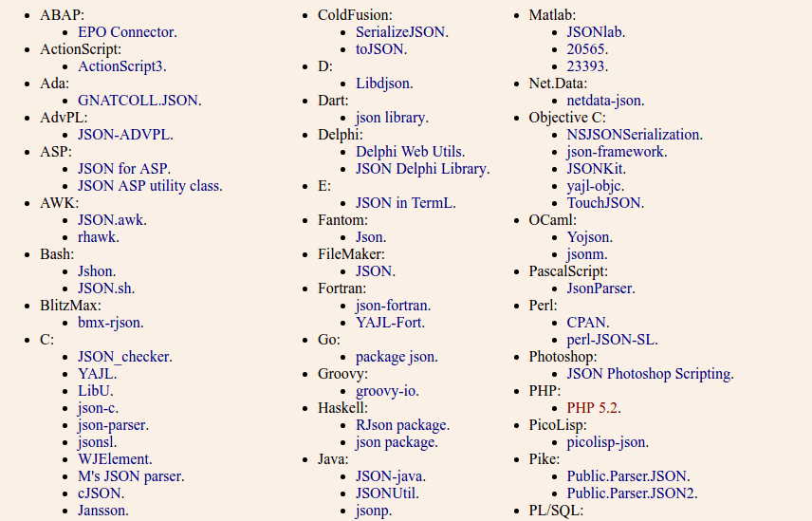The width and height of the screenshot is (812, 521).
Task: Click JSONlab link under Matlab
Action: pyautogui.click(x=595, y=32)
